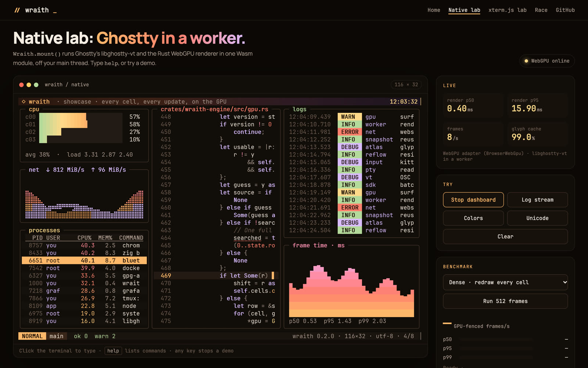Click the COMMAND column header in processes
This screenshot has width=588, height=368.
tap(131, 238)
